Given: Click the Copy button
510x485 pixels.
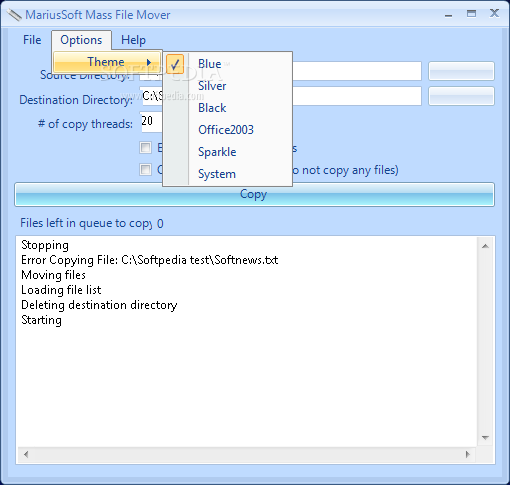Looking at the screenshot, I should coord(254,194).
